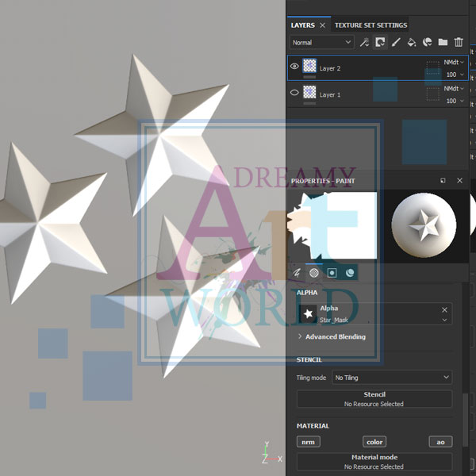Open the brush settings icon in Properties

click(x=297, y=272)
